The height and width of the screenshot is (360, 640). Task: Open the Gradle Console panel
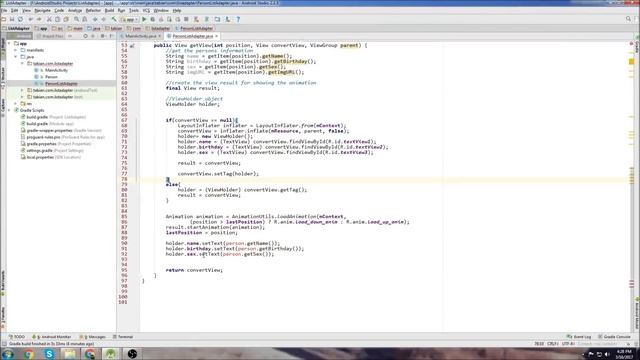(615, 337)
